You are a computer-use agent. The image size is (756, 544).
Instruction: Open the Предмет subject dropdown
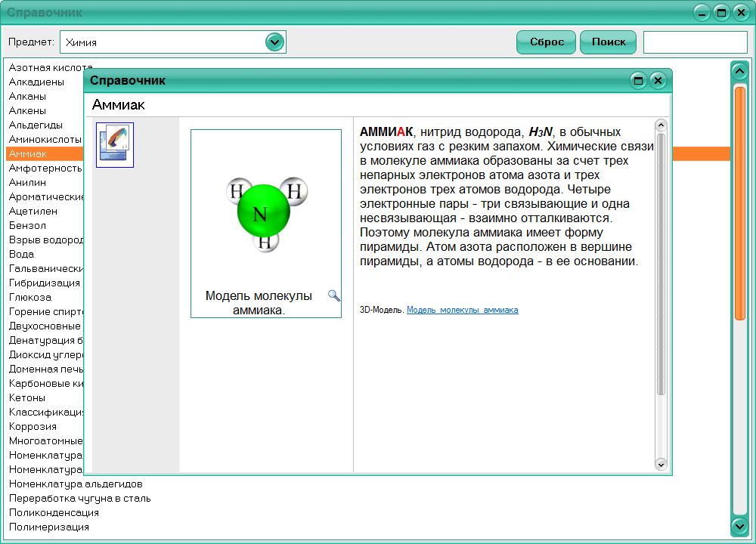[x=276, y=42]
